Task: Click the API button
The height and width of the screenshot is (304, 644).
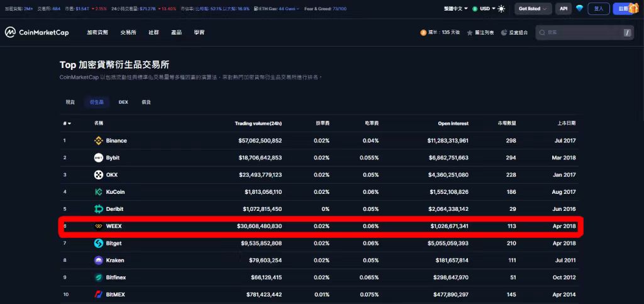Action: (563, 9)
